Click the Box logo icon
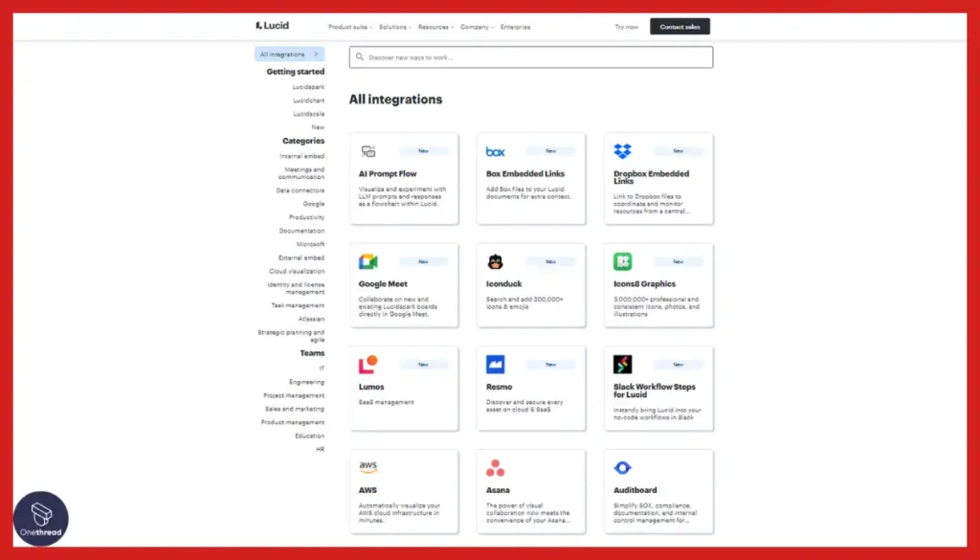This screenshot has height=560, width=980. coord(495,152)
